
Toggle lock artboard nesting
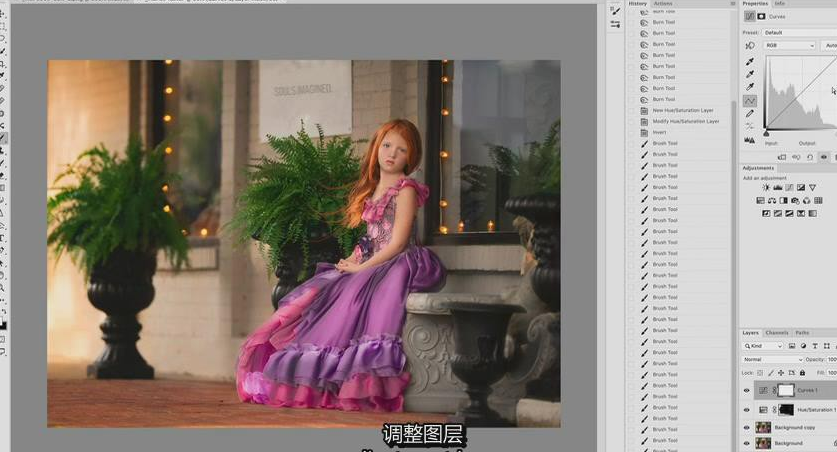pos(792,373)
